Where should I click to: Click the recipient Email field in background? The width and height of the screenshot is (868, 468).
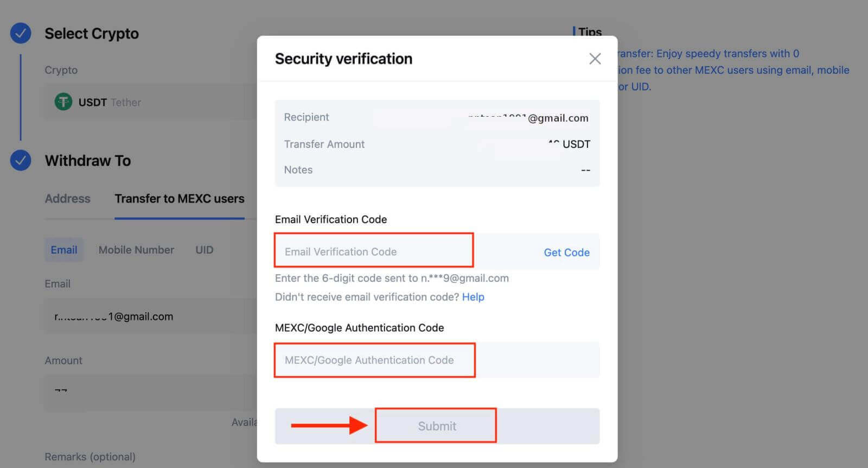tap(151, 317)
